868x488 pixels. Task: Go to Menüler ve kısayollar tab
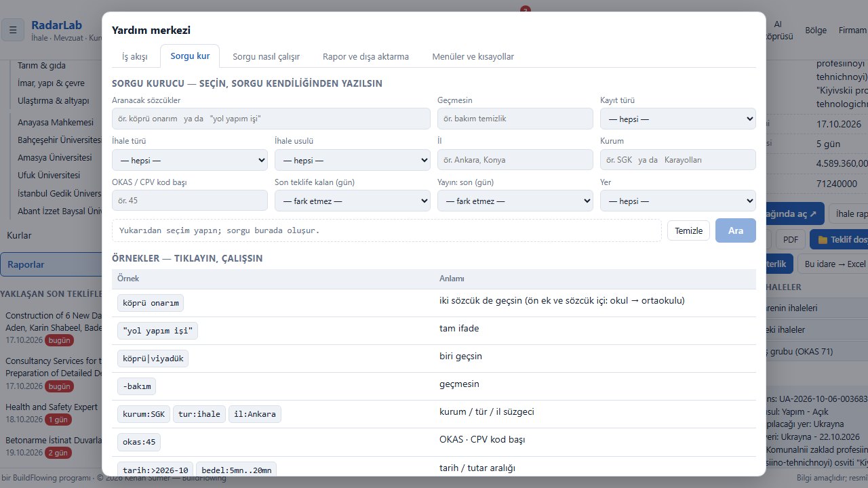[x=473, y=56]
